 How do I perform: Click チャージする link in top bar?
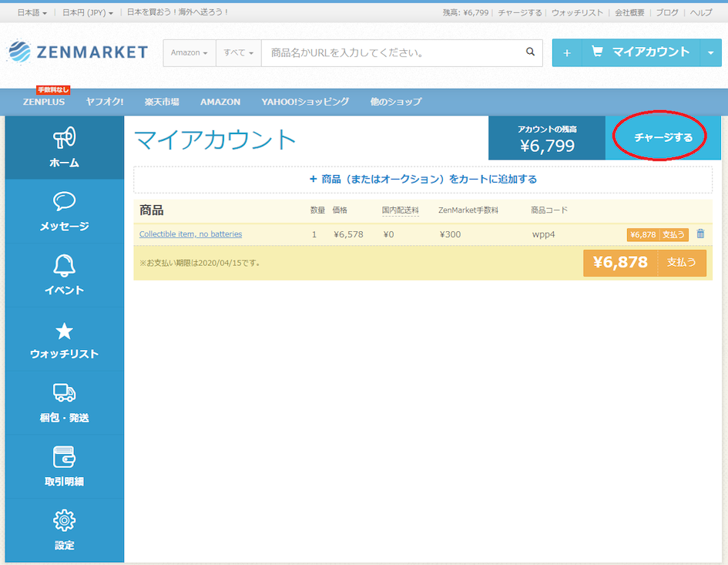click(519, 13)
